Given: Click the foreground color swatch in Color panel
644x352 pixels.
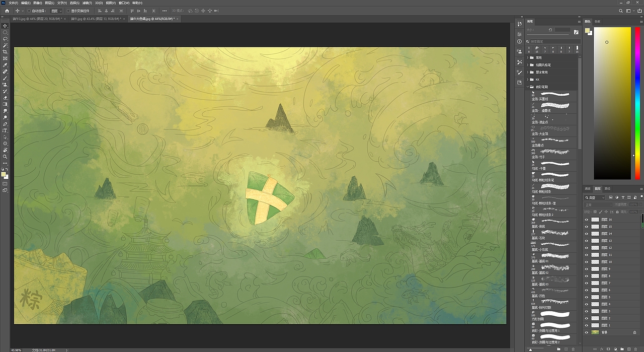Looking at the screenshot, I should coord(587,30).
